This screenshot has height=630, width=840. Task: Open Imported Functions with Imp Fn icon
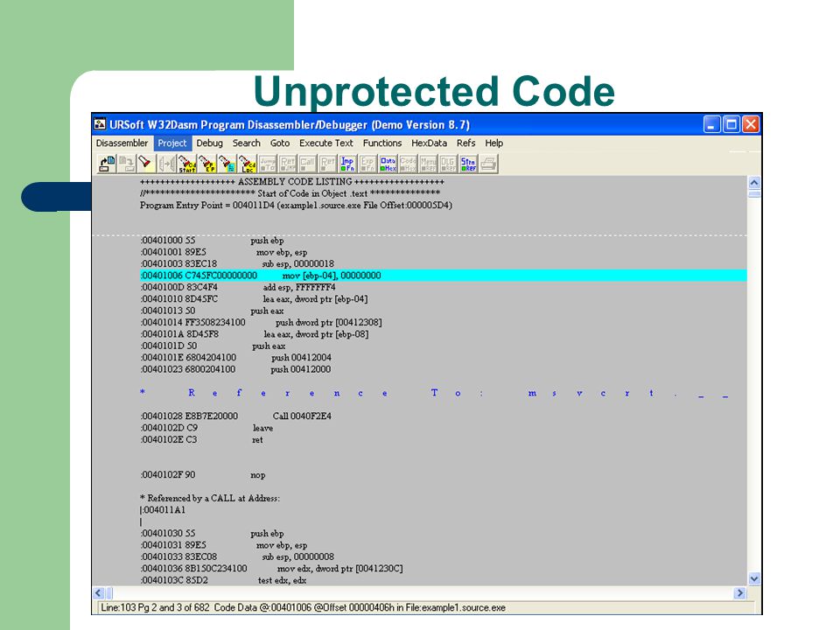347,164
